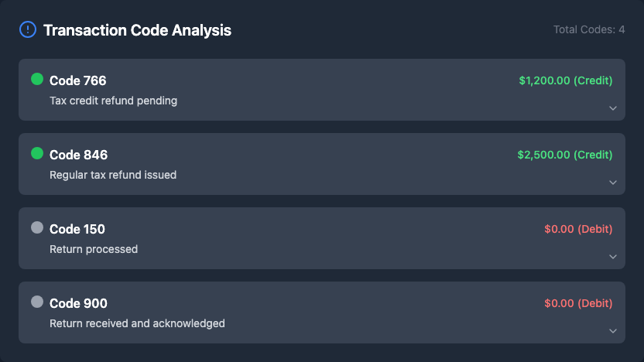The height and width of the screenshot is (362, 644).
Task: Select the Code 900 title
Action: [x=78, y=303]
